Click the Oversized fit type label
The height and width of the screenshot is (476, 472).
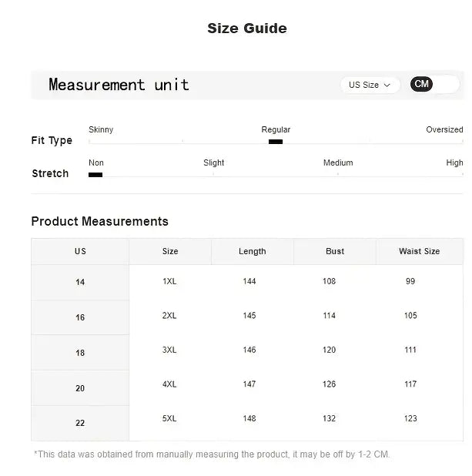(444, 129)
